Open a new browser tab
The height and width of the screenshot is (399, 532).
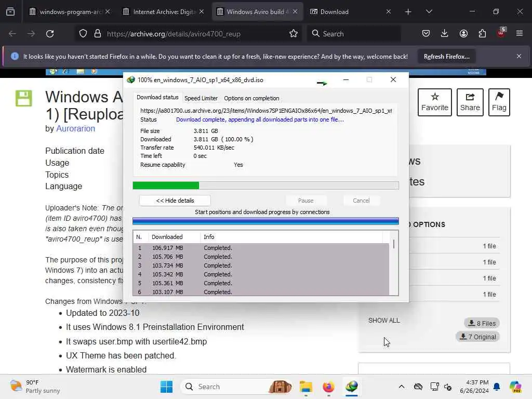click(408, 12)
